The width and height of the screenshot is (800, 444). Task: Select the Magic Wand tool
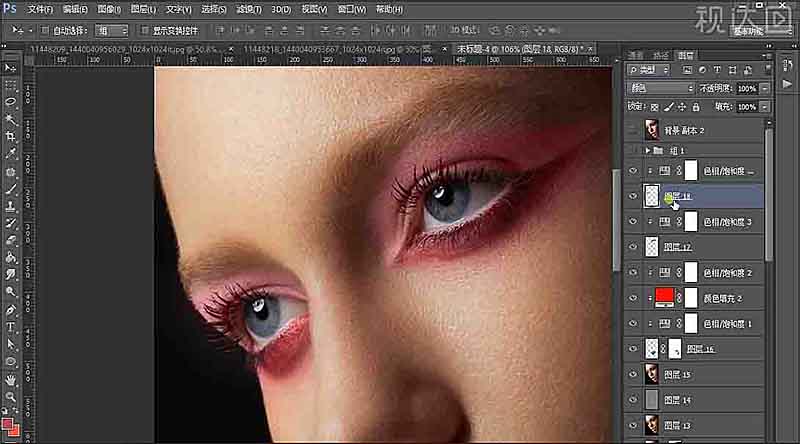[10, 119]
